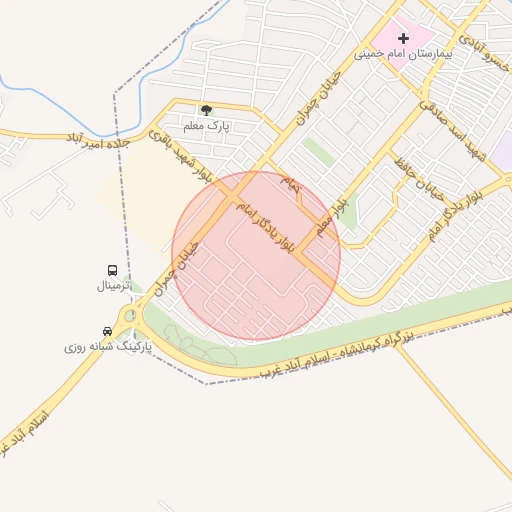
Task: Click the center of red circle overlay
Action: (x=256, y=256)
